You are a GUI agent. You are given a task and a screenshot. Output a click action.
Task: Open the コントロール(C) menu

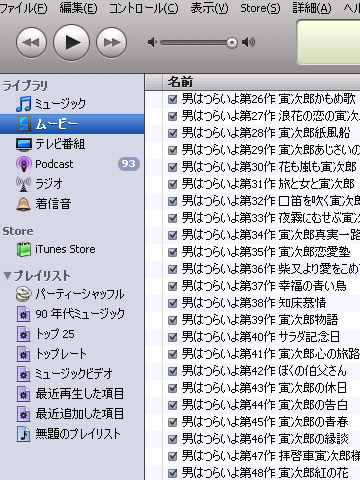(144, 8)
